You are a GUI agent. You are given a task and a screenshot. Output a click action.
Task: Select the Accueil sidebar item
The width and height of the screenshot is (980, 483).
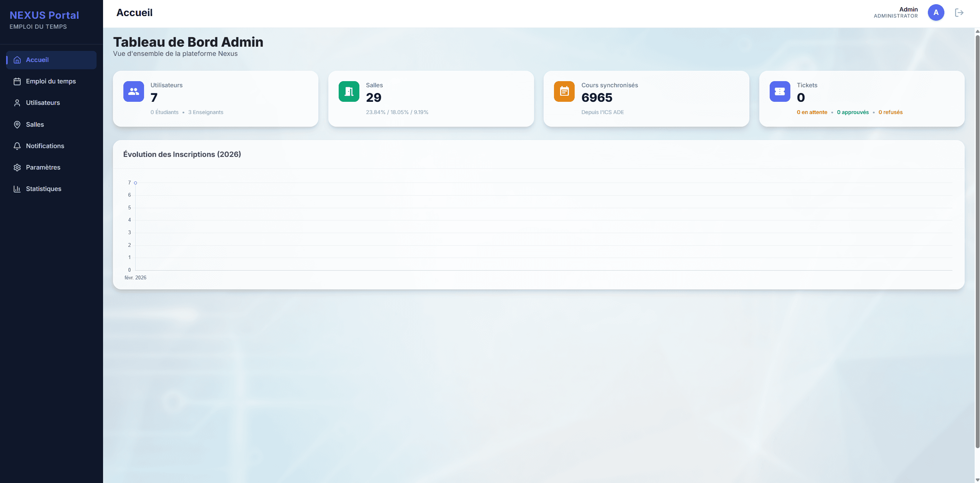click(x=37, y=60)
